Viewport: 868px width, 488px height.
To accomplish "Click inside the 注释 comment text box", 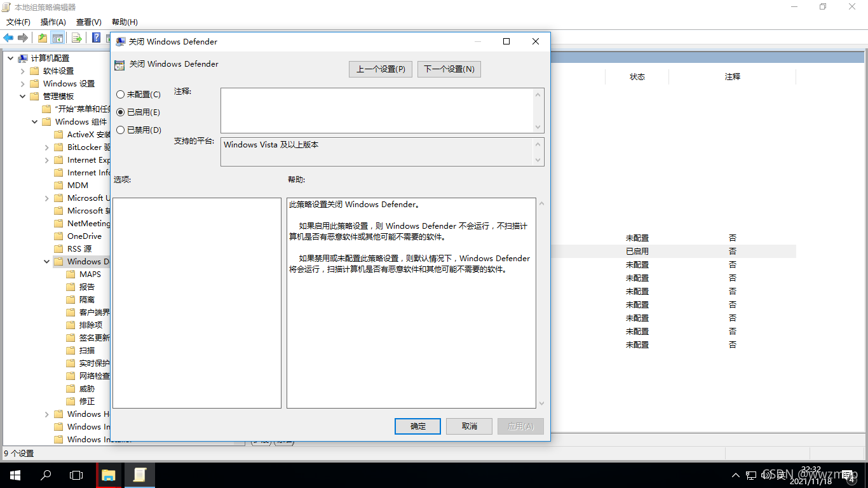I will (x=378, y=111).
